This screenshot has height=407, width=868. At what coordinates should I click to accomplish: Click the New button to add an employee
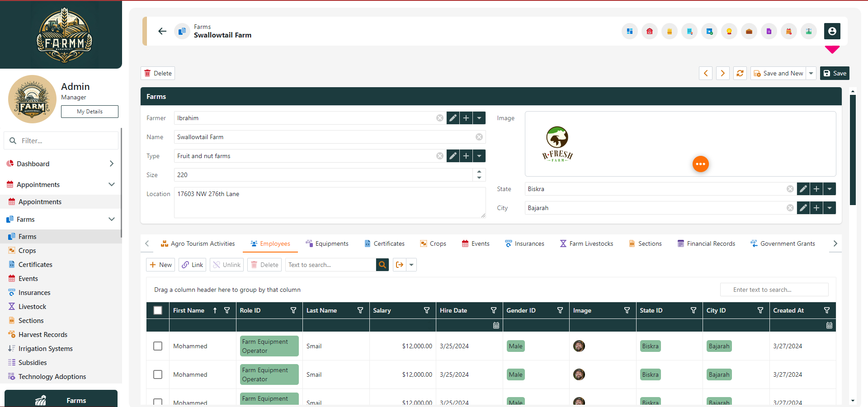tap(160, 265)
